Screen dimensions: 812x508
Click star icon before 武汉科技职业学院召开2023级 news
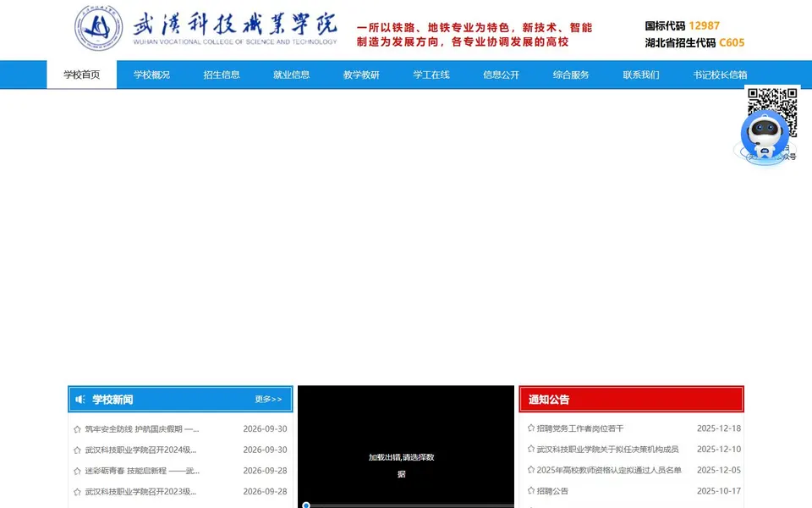(x=77, y=492)
